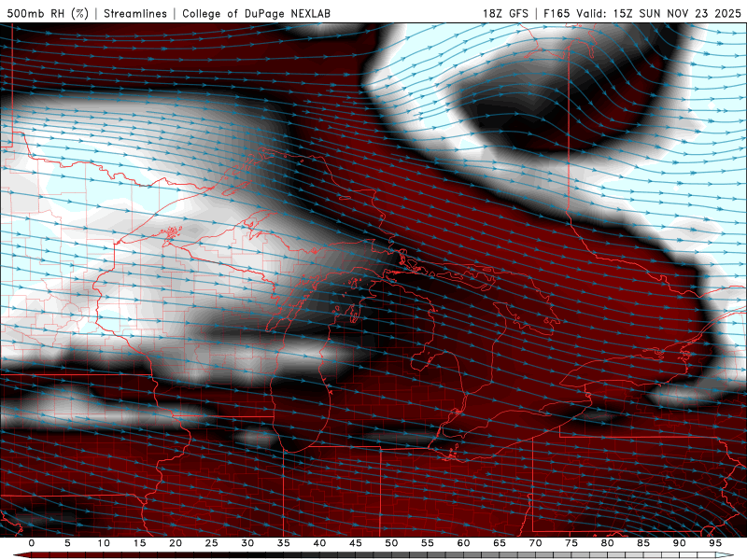Select the "15" label on the RH scale
The width and height of the screenshot is (747, 560).
[x=139, y=543]
